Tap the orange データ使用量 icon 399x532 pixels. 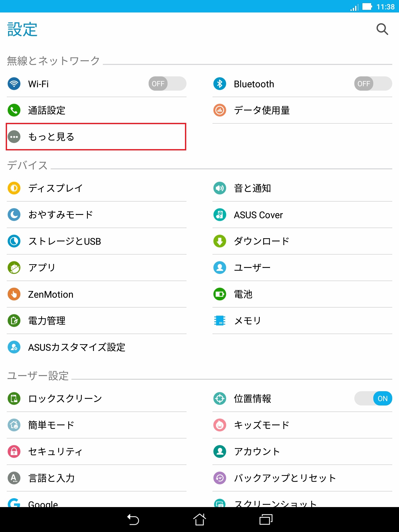[x=220, y=110]
